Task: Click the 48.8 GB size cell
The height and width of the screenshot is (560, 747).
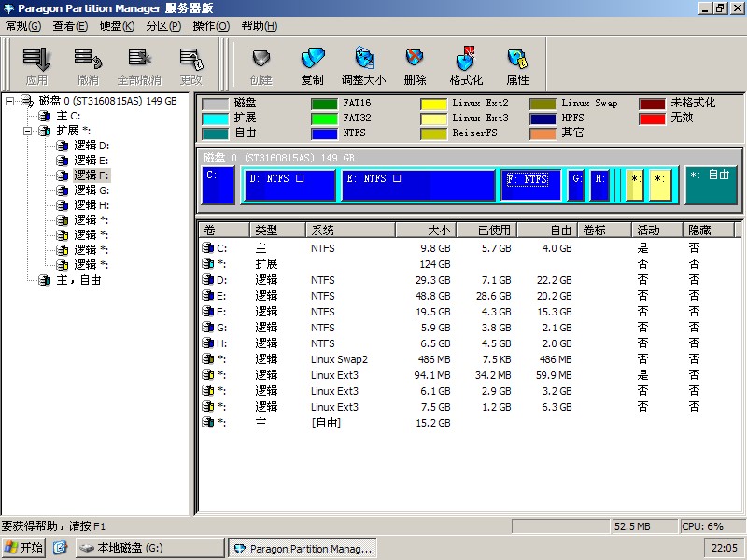Action: (432, 296)
